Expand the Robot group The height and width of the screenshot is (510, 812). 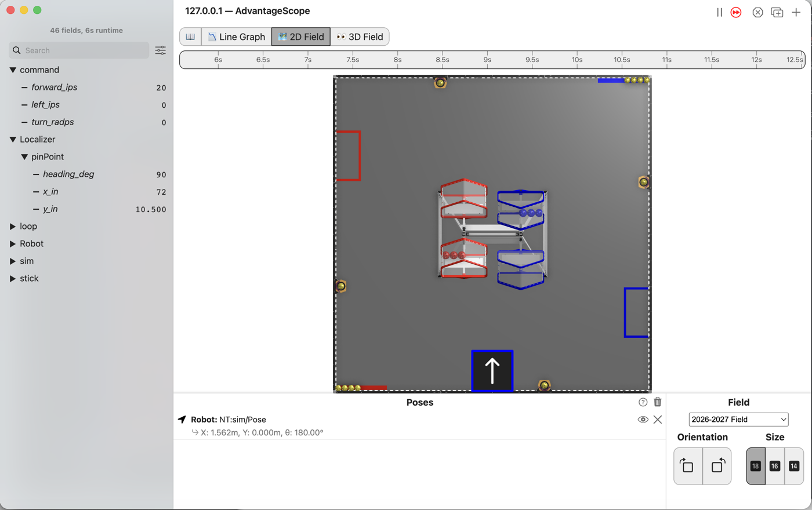coord(13,244)
